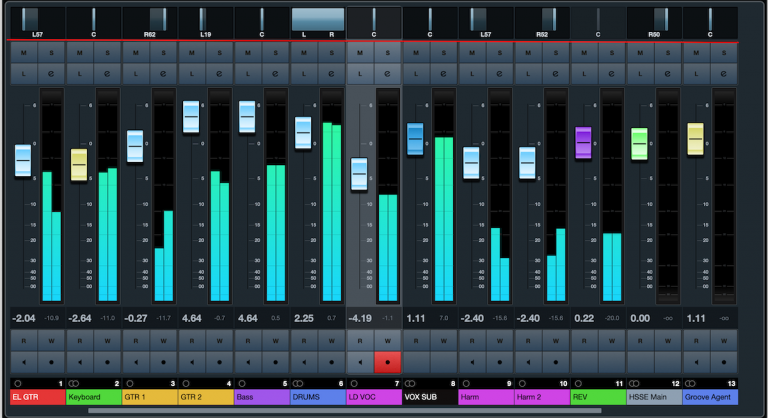768x418 pixels.
Task: Click the pan control showing R62
Action: [x=149, y=19]
